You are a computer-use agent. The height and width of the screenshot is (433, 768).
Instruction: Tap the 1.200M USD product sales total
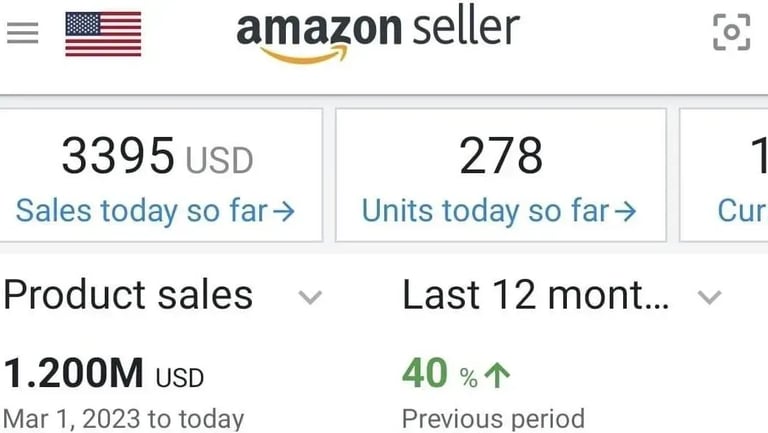coord(104,375)
